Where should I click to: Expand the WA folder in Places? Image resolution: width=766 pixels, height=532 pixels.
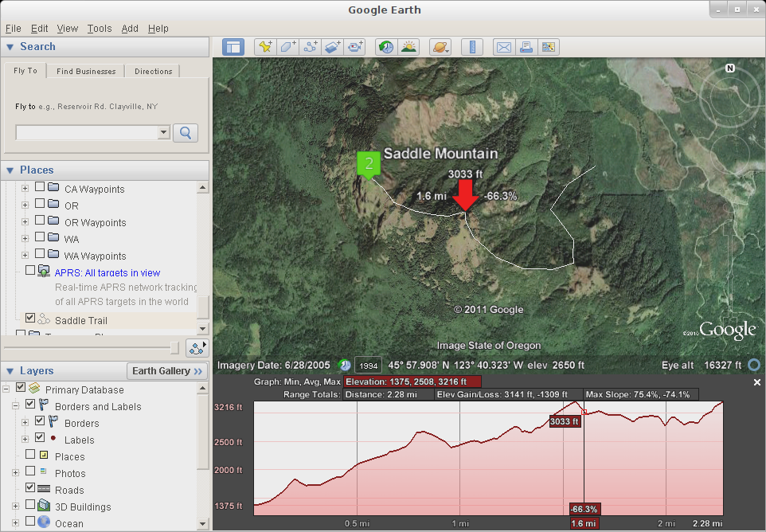pos(25,238)
